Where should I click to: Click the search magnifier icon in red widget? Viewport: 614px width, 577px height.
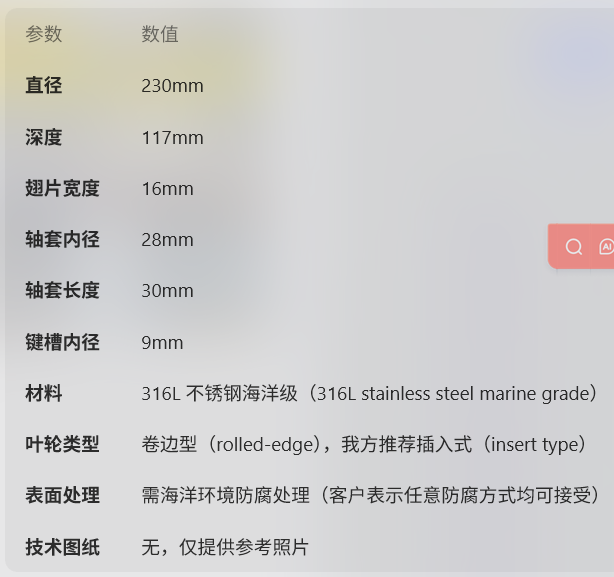pos(574,247)
